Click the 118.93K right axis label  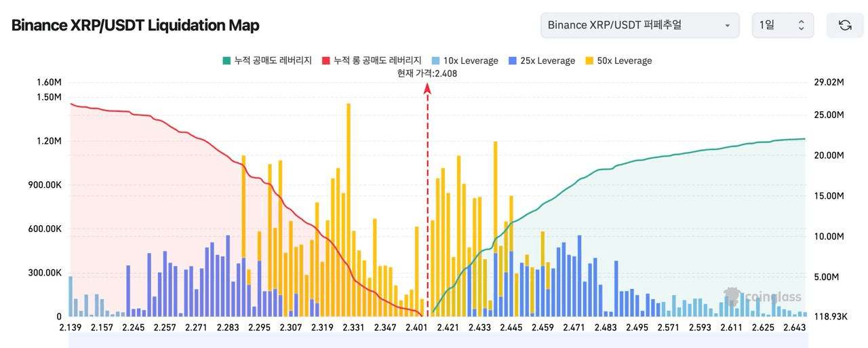tap(829, 317)
